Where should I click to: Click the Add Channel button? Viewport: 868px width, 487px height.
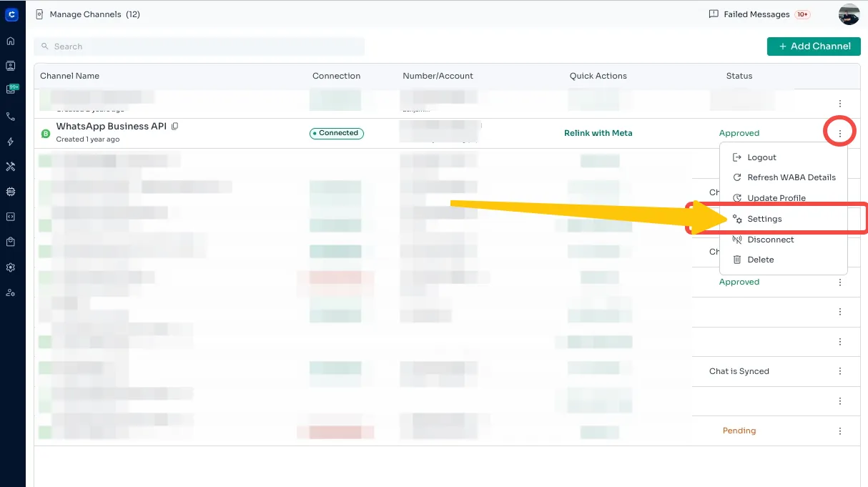coord(814,46)
